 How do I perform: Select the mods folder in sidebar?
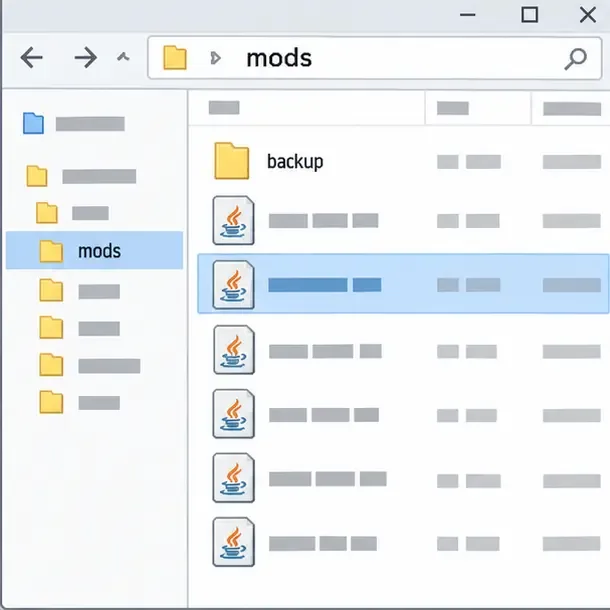click(x=95, y=250)
